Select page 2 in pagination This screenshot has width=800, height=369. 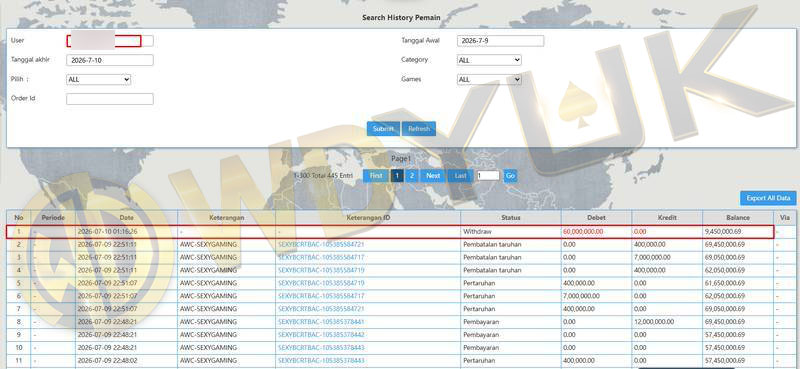412,176
